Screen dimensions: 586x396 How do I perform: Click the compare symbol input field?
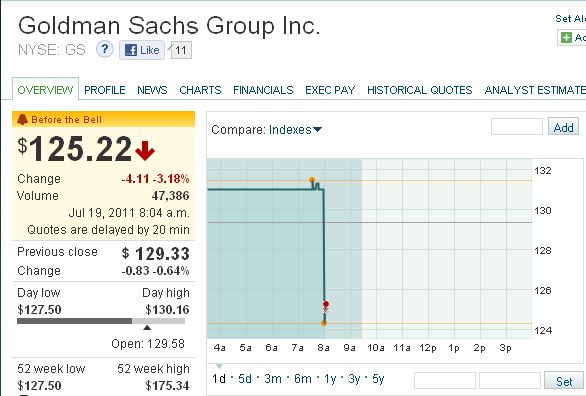[517, 127]
